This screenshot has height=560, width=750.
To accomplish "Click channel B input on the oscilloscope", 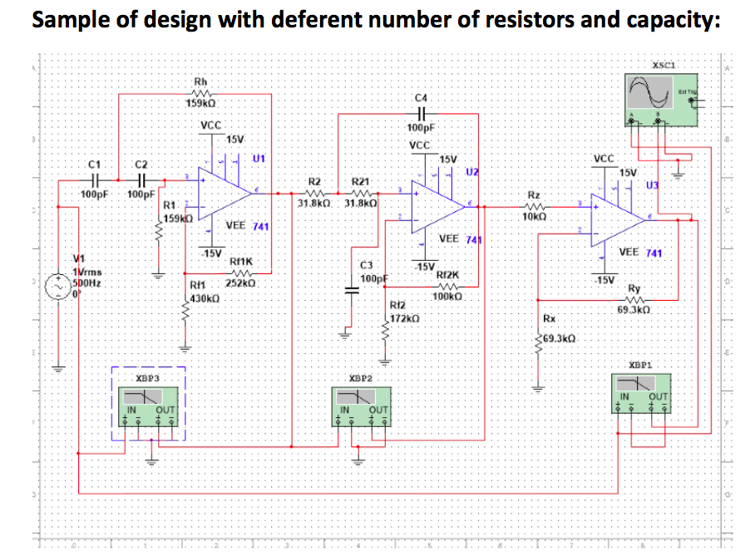I will (658, 120).
